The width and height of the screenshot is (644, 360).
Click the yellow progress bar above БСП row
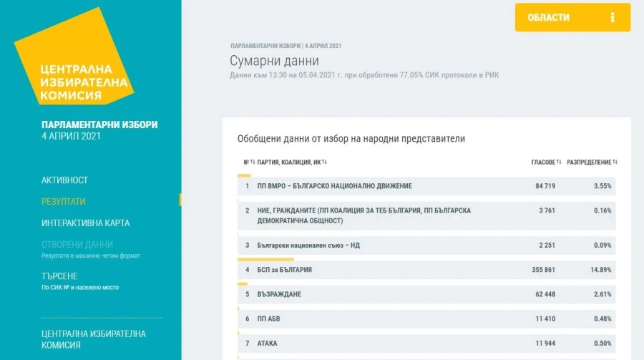tap(265, 259)
